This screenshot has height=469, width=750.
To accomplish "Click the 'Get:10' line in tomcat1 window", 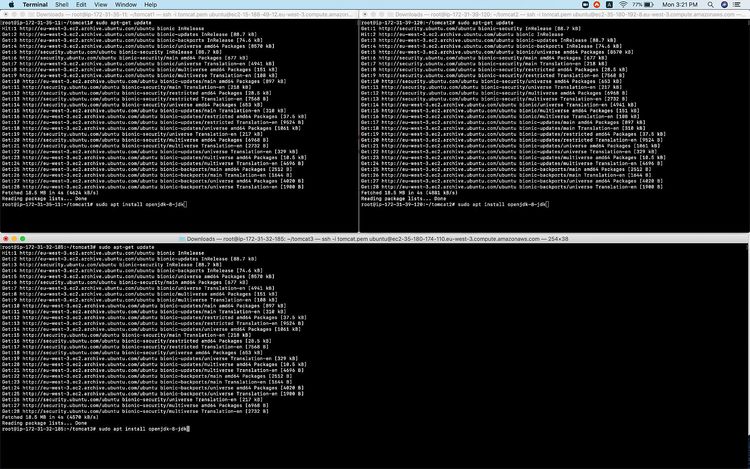I will click(x=143, y=81).
